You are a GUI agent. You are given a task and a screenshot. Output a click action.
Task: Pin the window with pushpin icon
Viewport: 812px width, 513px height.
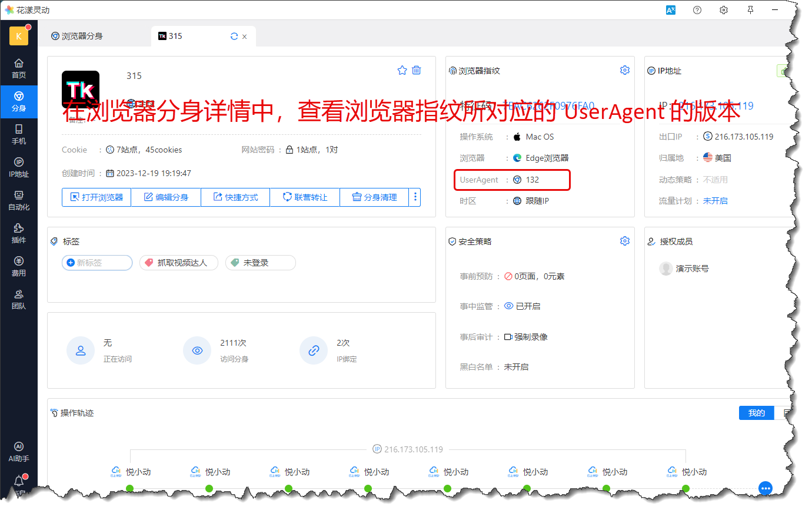pos(750,10)
